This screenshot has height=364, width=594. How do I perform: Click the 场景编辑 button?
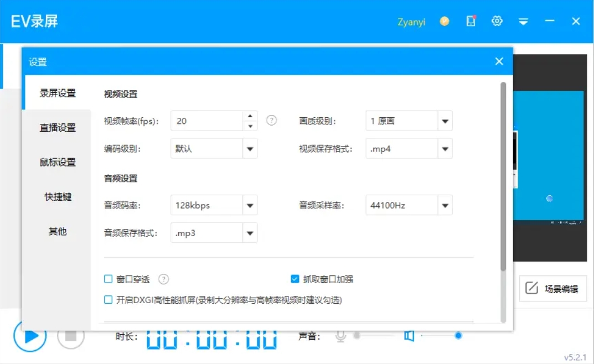click(552, 289)
